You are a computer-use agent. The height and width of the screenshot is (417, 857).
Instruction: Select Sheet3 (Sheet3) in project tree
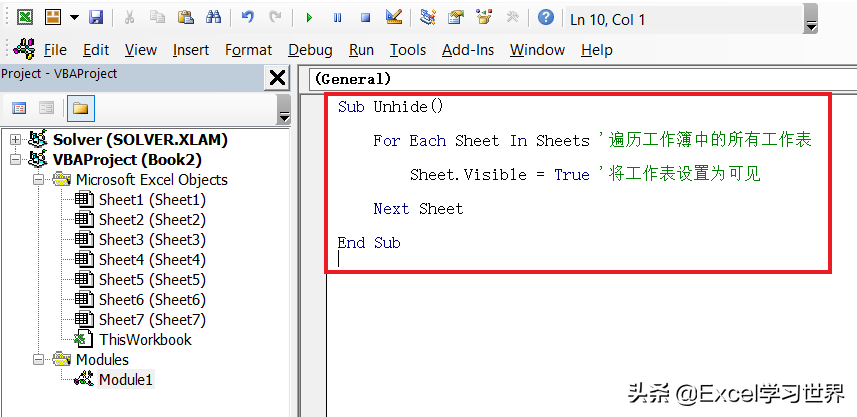[152, 240]
